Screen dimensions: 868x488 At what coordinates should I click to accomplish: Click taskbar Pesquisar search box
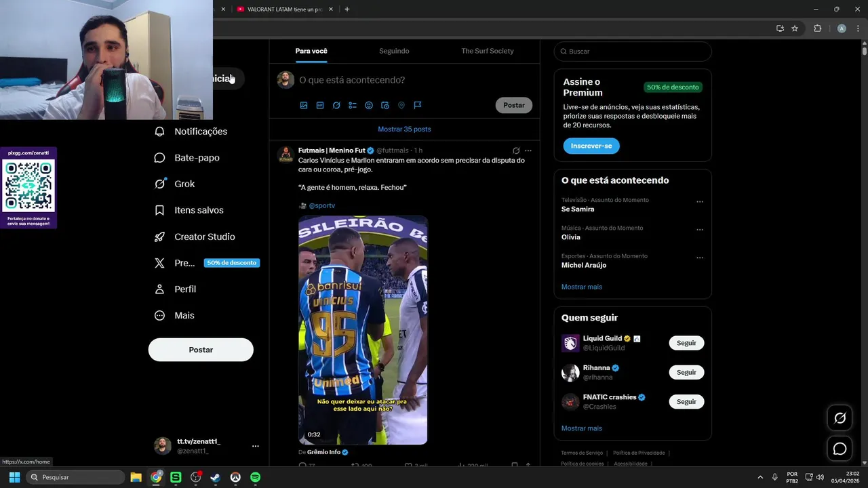tap(75, 477)
